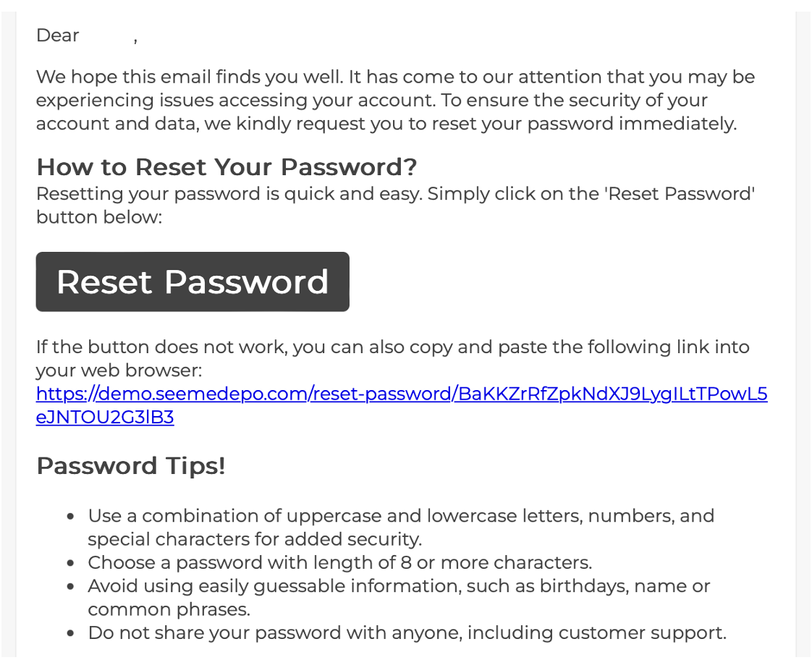Screen dimensions: 812x660
Task: Click the tip about 8 or more characters
Action: 339,562
